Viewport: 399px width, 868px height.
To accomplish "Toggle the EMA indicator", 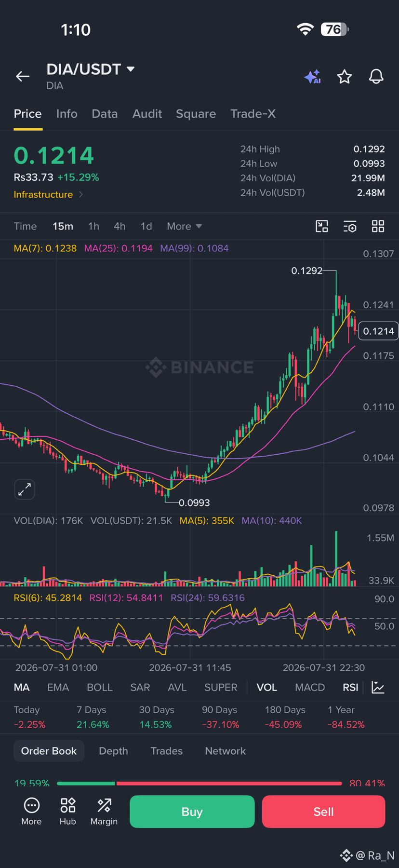I will pos(58,688).
